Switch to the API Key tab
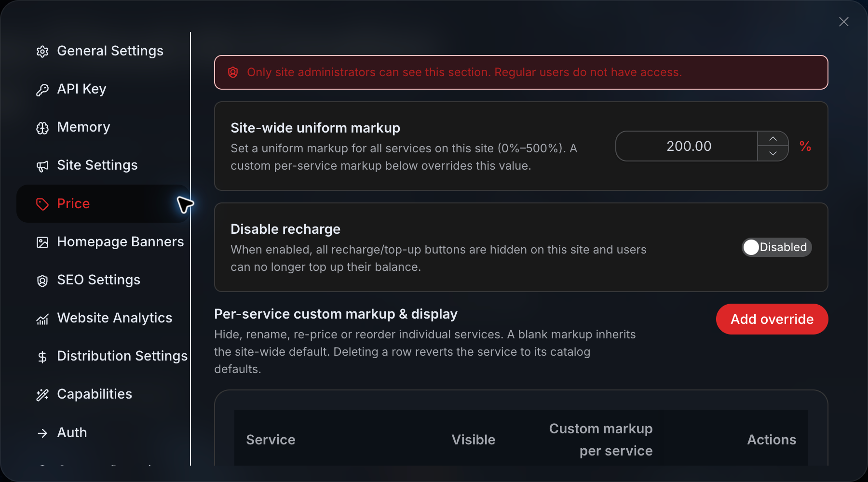Image resolution: width=868 pixels, height=482 pixels. click(x=103, y=89)
